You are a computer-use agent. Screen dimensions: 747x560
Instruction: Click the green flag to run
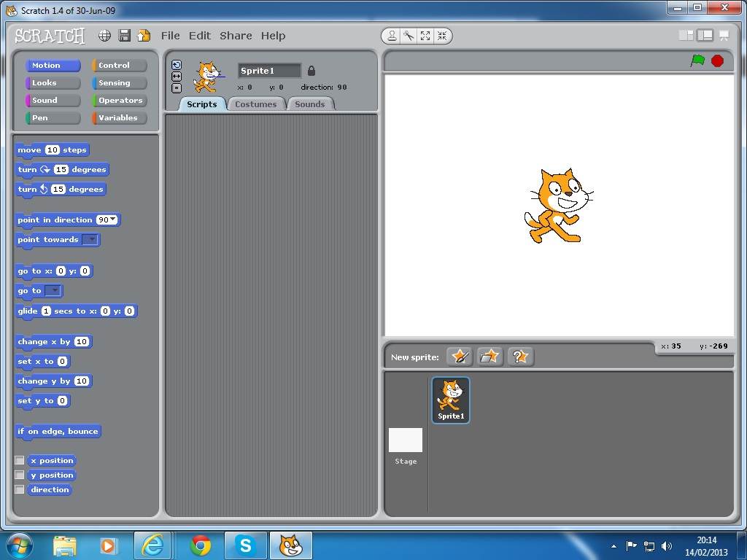(x=697, y=61)
